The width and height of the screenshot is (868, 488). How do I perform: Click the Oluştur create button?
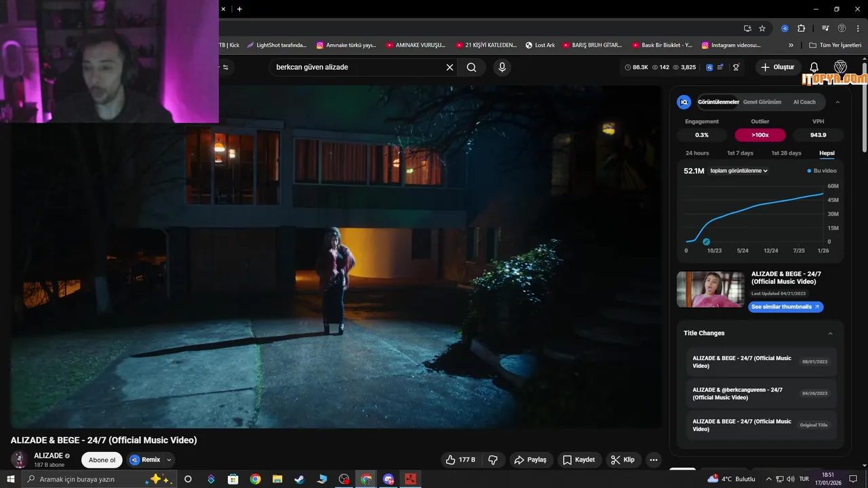[x=778, y=67]
